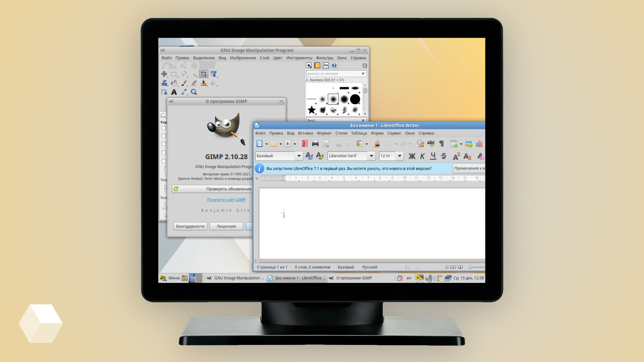Select the Text tool in GIMP toolbox
This screenshot has width=644, height=362.
174,92
